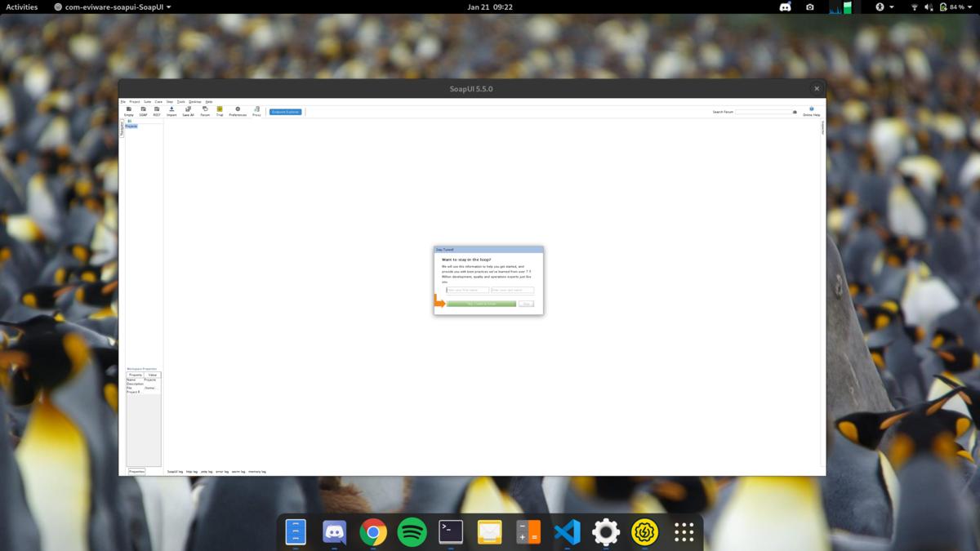
Task: Open the Desktop menu
Action: coord(194,102)
